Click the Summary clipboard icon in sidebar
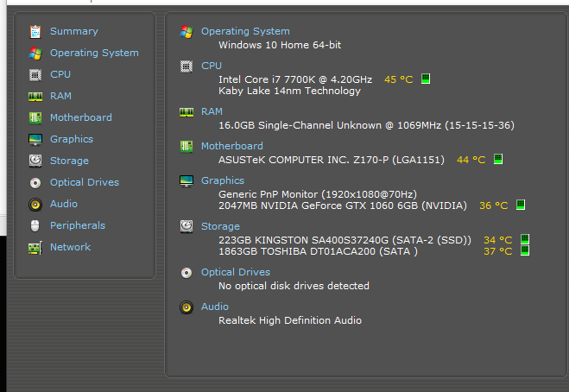The image size is (569, 392). [35, 31]
